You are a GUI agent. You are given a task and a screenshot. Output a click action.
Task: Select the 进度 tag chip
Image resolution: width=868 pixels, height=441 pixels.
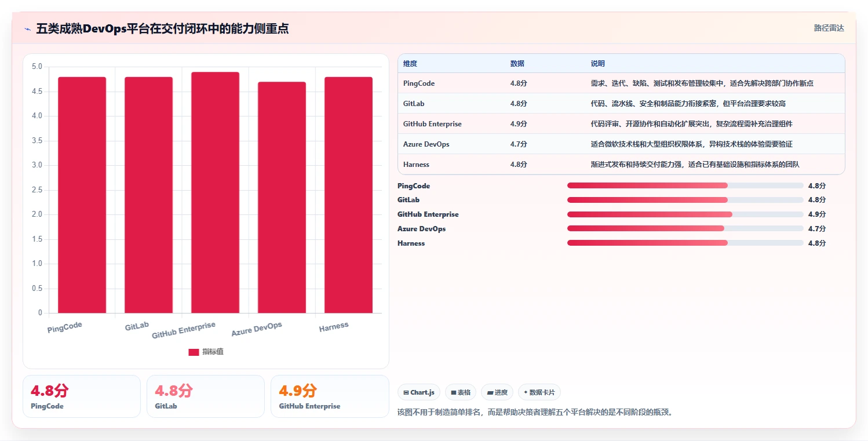[x=497, y=392]
